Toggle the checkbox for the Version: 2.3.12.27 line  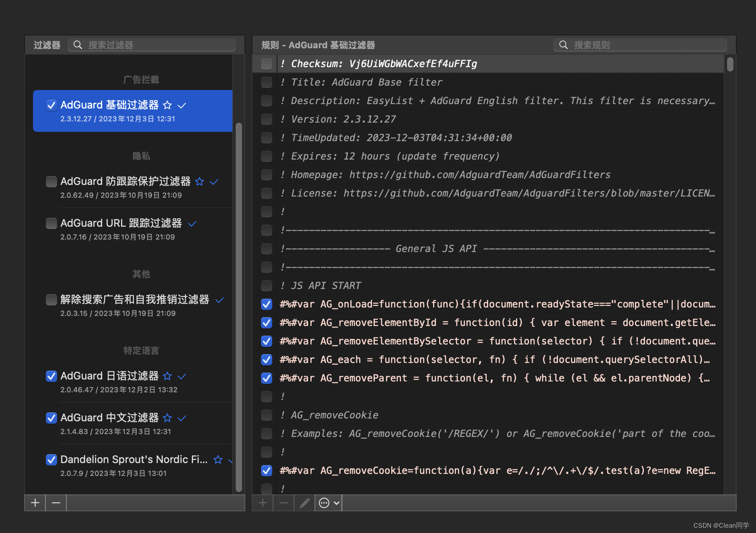coord(267,119)
